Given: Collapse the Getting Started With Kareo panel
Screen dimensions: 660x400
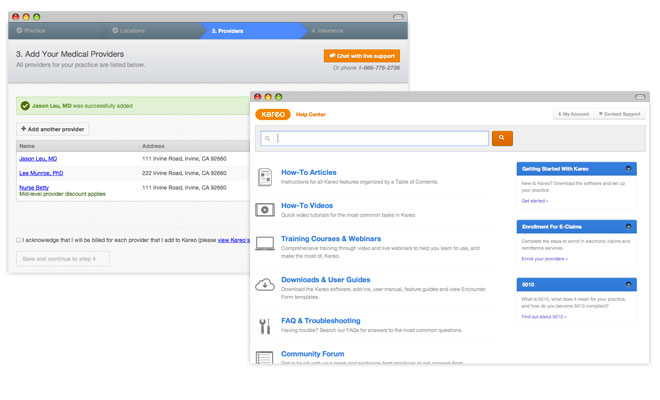Looking at the screenshot, I should [x=628, y=168].
